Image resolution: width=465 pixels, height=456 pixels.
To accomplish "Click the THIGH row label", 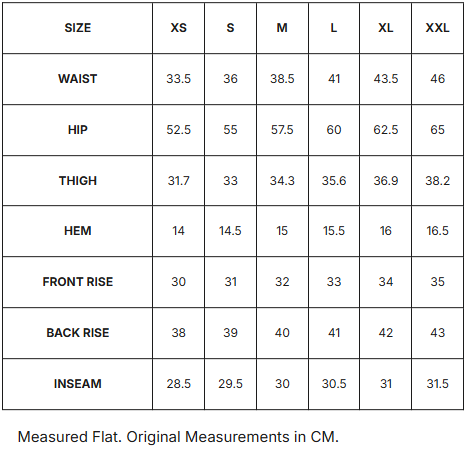I will point(78,181).
